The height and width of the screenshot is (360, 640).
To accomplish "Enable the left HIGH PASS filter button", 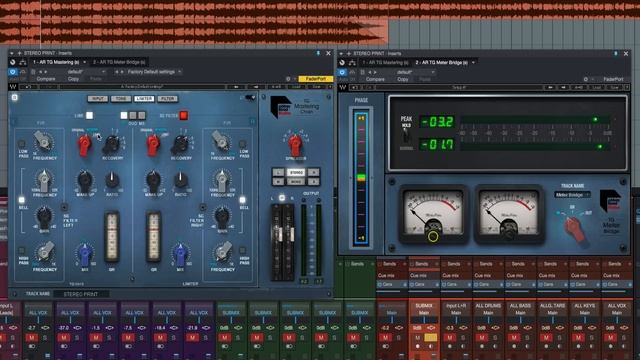I will 22,250.
